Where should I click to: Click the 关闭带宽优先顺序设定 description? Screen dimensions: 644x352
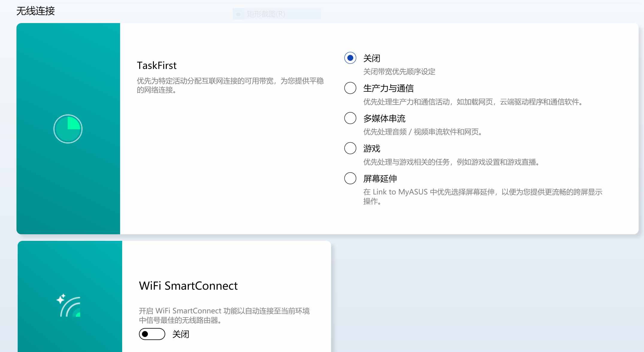coord(399,72)
